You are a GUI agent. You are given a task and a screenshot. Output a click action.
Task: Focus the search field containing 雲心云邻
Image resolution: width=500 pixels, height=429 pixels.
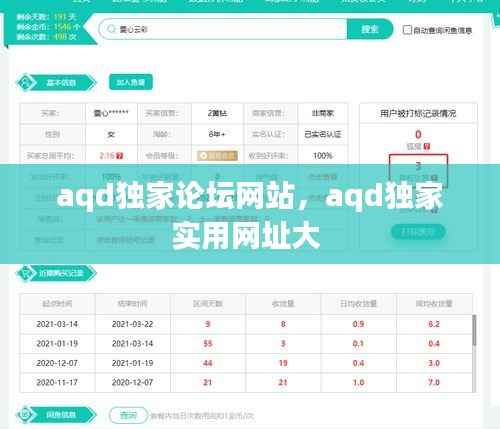coord(223,29)
